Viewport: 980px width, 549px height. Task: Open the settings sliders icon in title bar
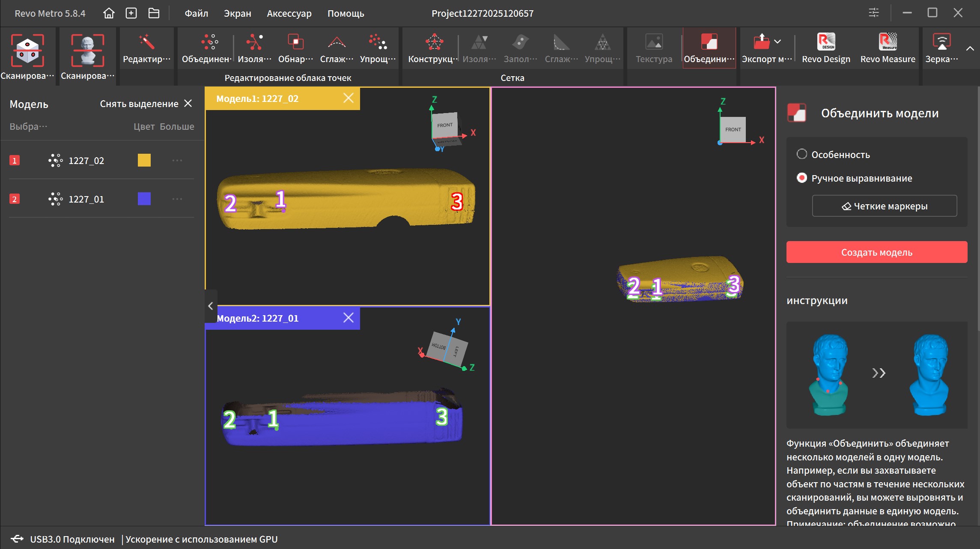(873, 13)
